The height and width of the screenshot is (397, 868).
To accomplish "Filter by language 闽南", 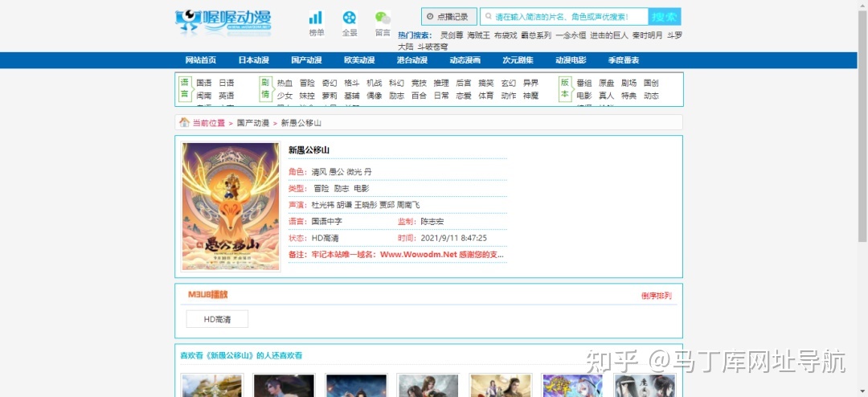I will point(204,96).
